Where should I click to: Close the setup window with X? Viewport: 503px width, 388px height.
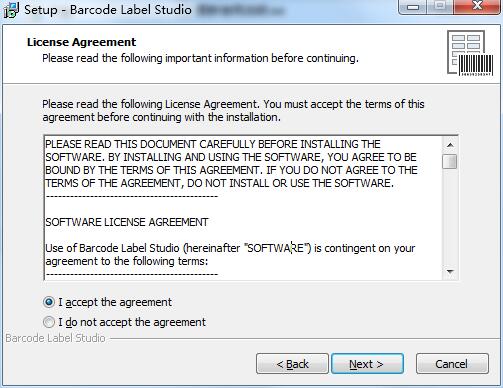(x=477, y=7)
